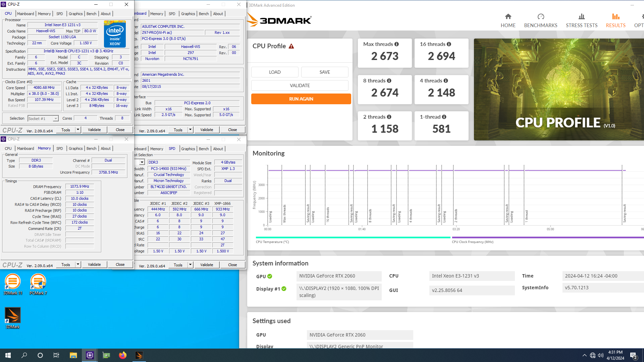Open Tools dropdown arrow in Memory CPU-Z window
Image resolution: width=644 pixels, height=362 pixels.
coord(78,264)
